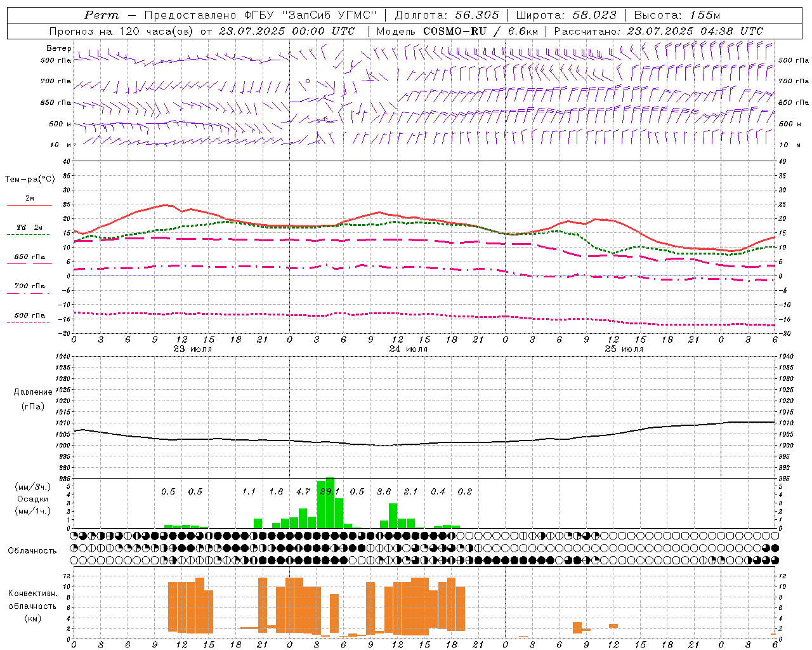
Task: Click the "0.4" precipitation total
Action: point(438,492)
